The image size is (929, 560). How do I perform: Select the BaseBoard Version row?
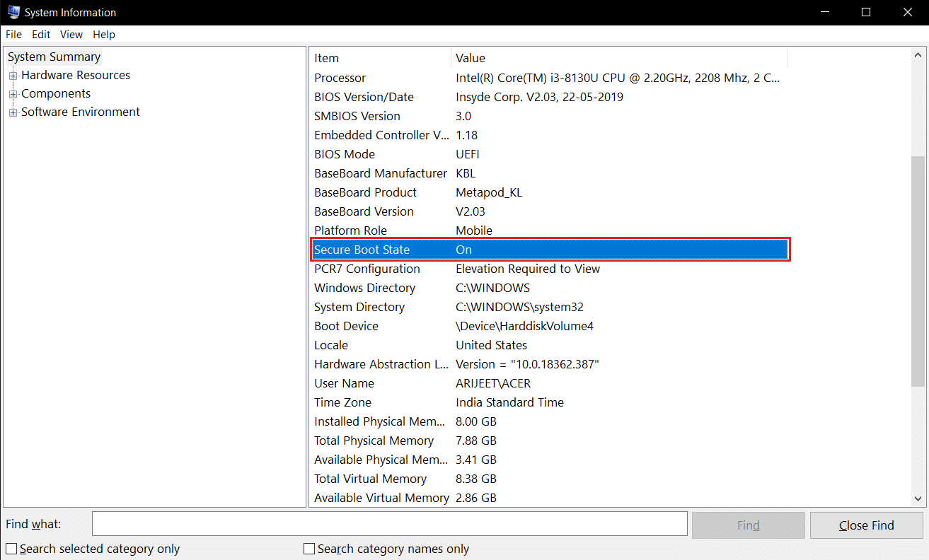coord(549,211)
